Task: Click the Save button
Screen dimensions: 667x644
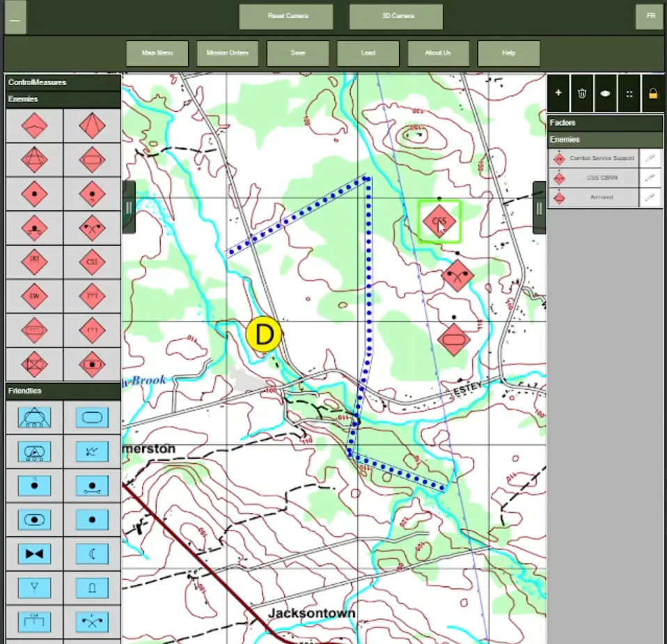Action: click(298, 53)
